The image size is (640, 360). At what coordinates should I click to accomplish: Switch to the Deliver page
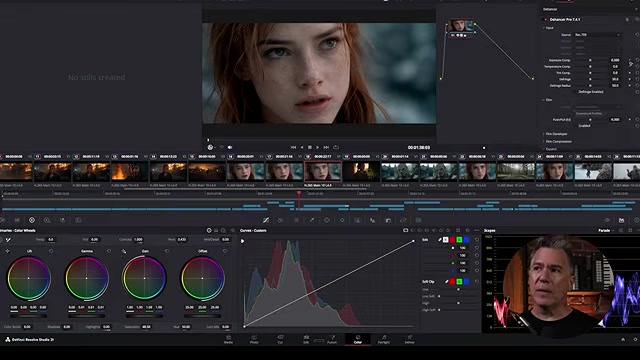coord(409,339)
